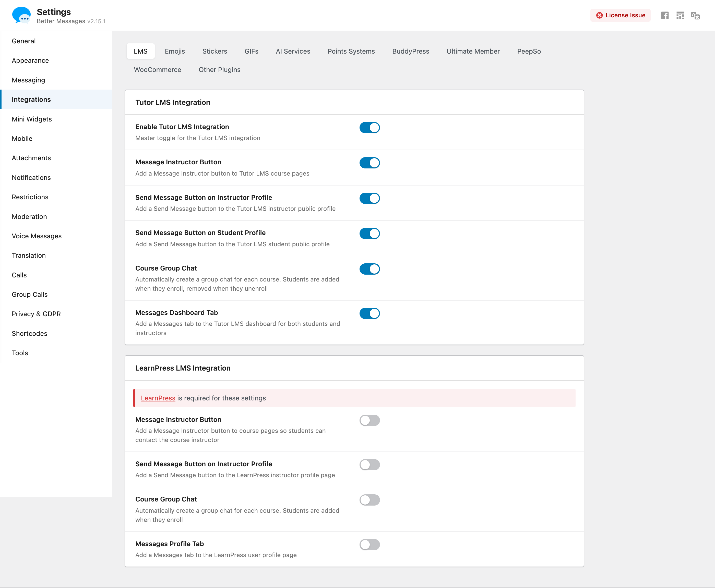This screenshot has width=715, height=588.
Task: Enable LearnPress Send Message Button on Instructor Profile
Action: [370, 465]
